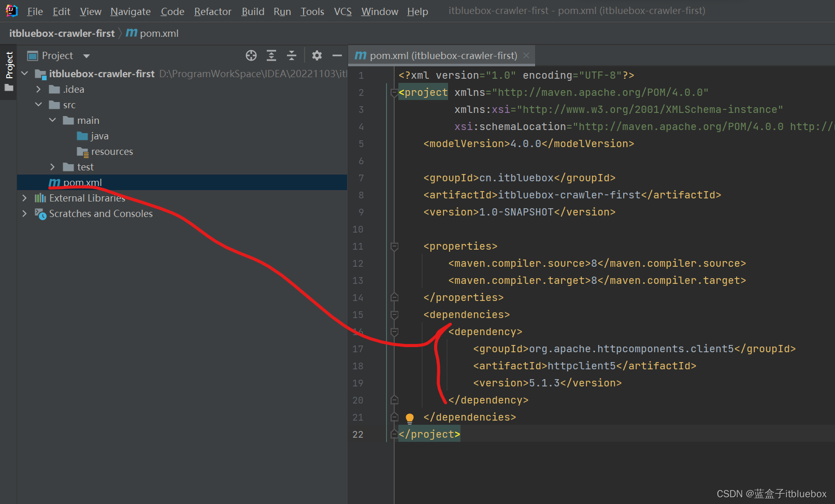
Task: Click the Locate/Select Opened File crosshair icon
Action: [251, 55]
